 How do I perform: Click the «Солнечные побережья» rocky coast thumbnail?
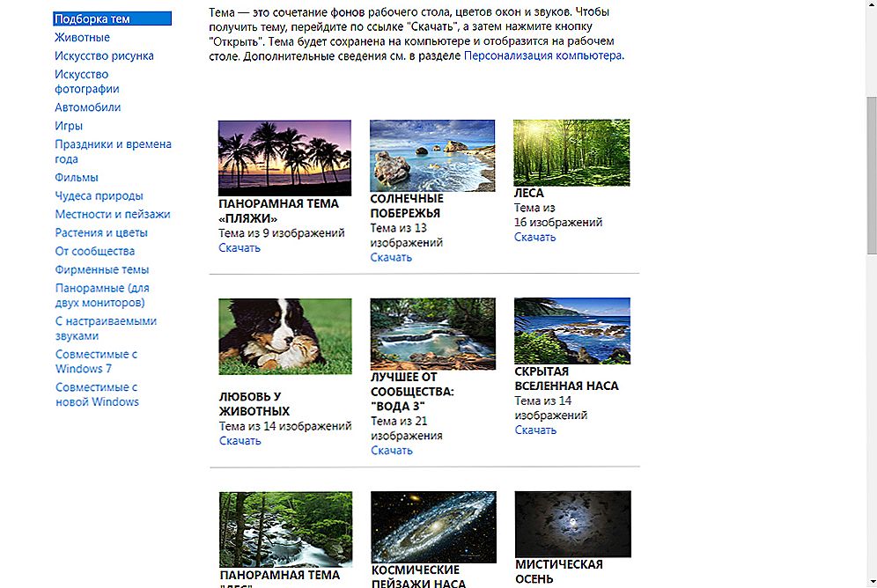tap(432, 156)
